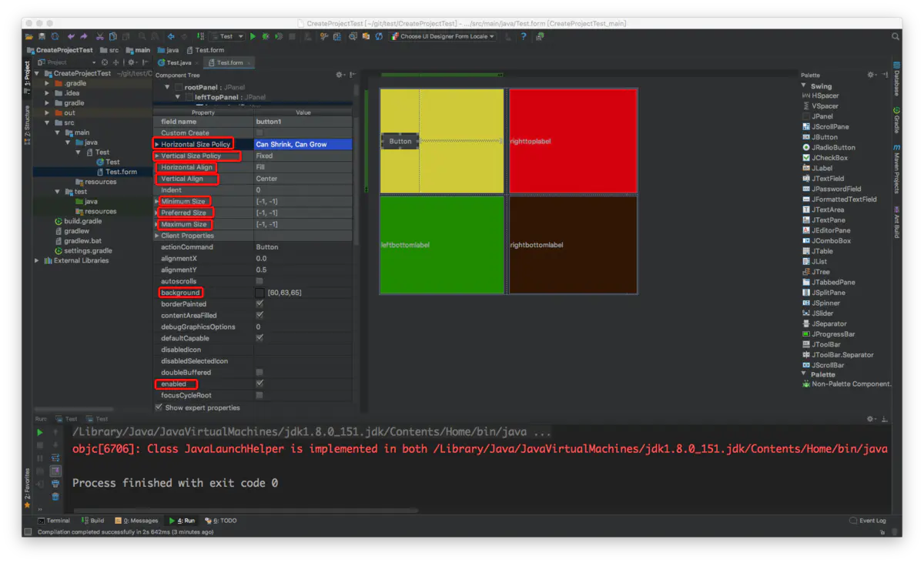Click the Cut scissors icon
This screenshot has height=563, width=924.
tap(100, 36)
